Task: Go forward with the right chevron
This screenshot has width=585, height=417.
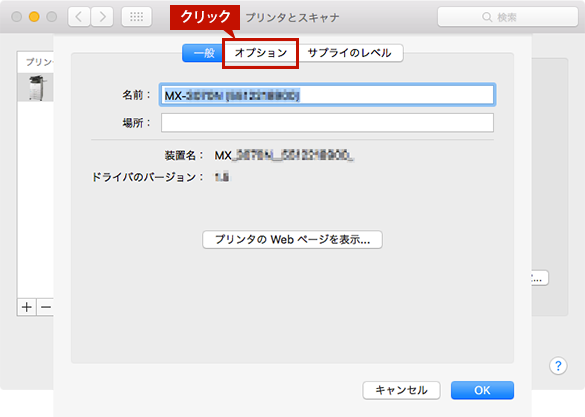Action: tap(102, 17)
